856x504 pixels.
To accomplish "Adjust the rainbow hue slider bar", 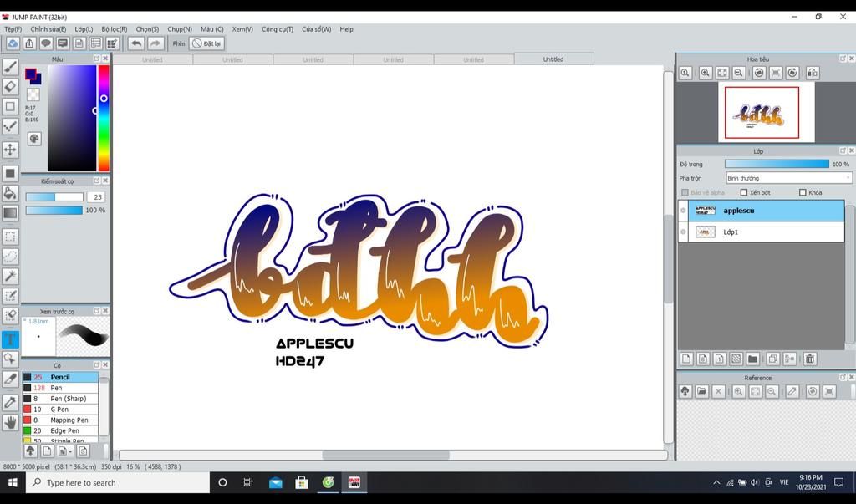I will (x=104, y=118).
